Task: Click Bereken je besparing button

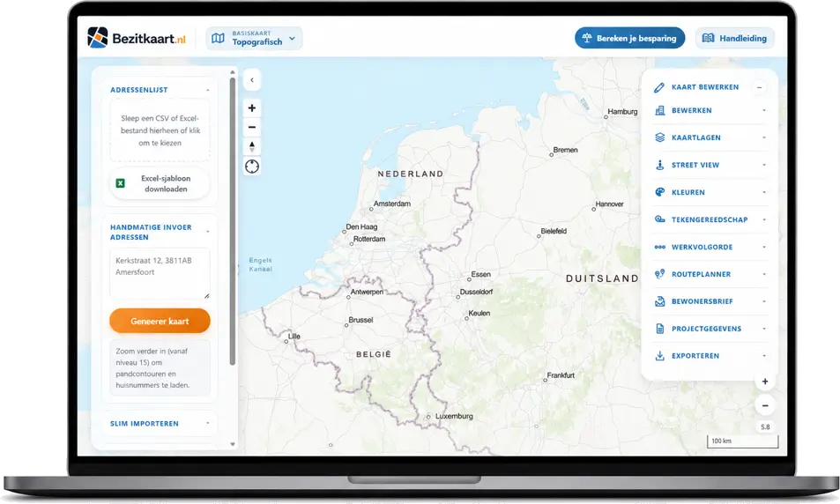Action: pos(629,38)
